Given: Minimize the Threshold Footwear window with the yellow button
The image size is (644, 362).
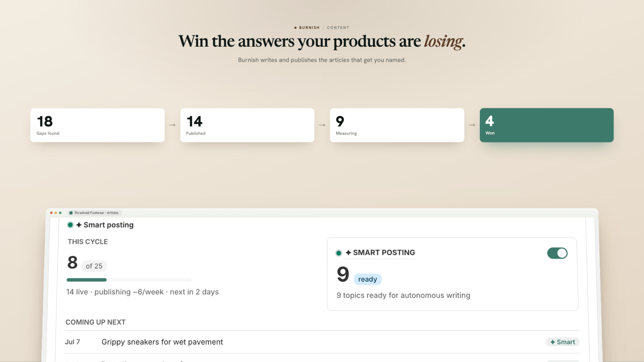Looking at the screenshot, I should click(56, 213).
